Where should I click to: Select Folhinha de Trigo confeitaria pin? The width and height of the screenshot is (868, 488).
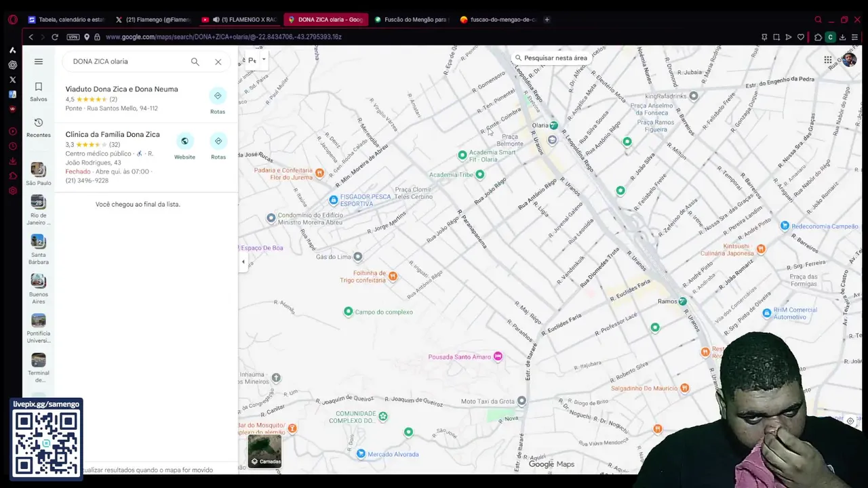[x=393, y=277]
